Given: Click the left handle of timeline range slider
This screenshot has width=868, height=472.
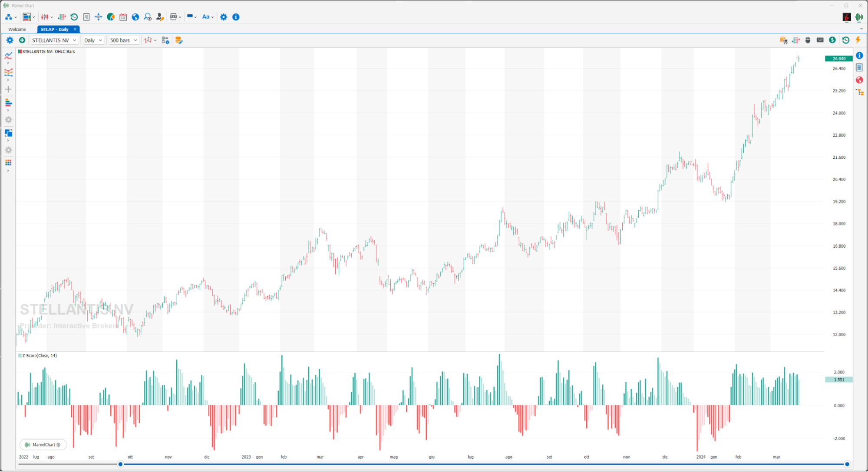Looking at the screenshot, I should [120, 464].
